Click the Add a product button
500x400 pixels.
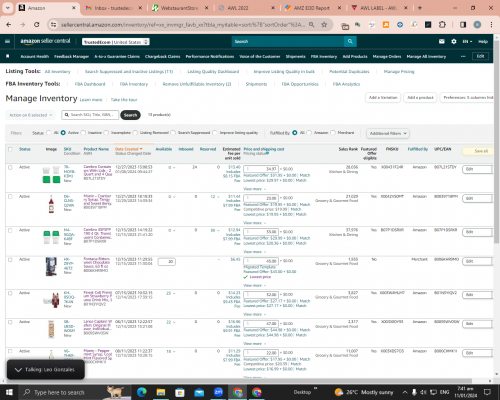(420, 98)
